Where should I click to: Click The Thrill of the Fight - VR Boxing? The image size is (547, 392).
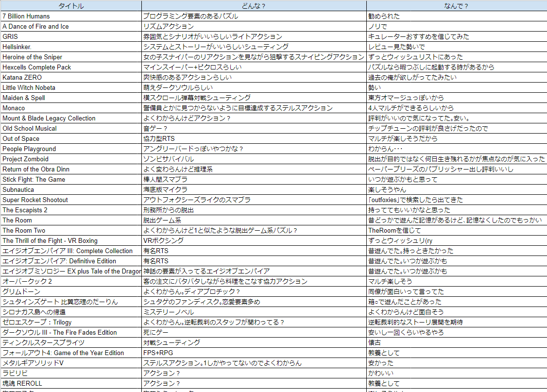point(71,240)
